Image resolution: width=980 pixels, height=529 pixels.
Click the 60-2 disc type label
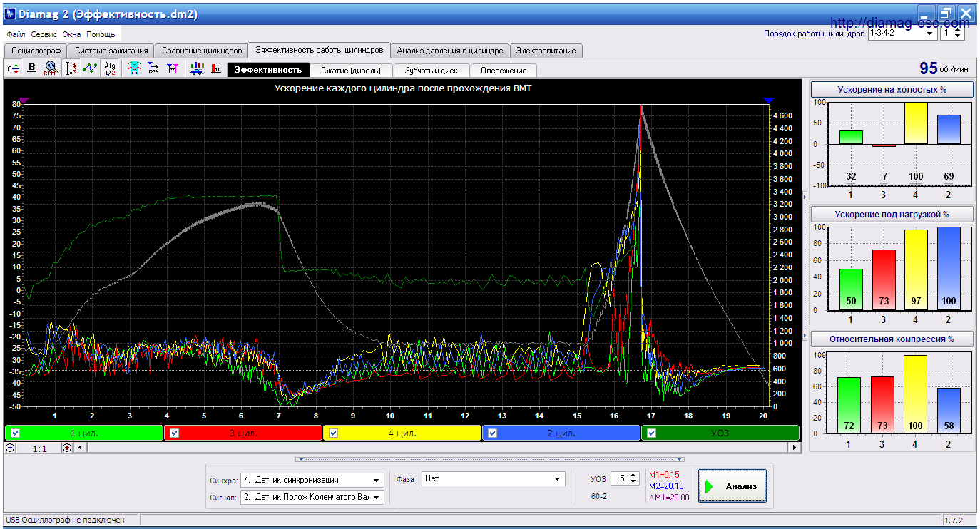[x=599, y=496]
